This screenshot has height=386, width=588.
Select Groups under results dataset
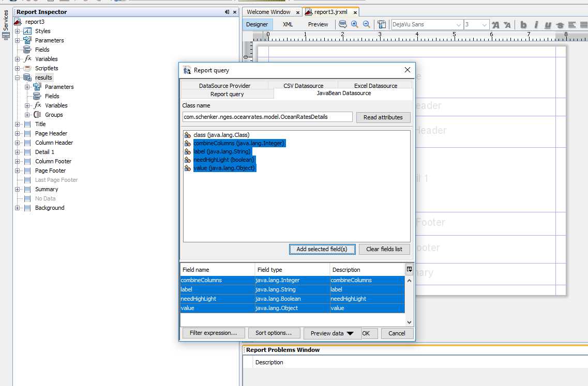tap(54, 115)
